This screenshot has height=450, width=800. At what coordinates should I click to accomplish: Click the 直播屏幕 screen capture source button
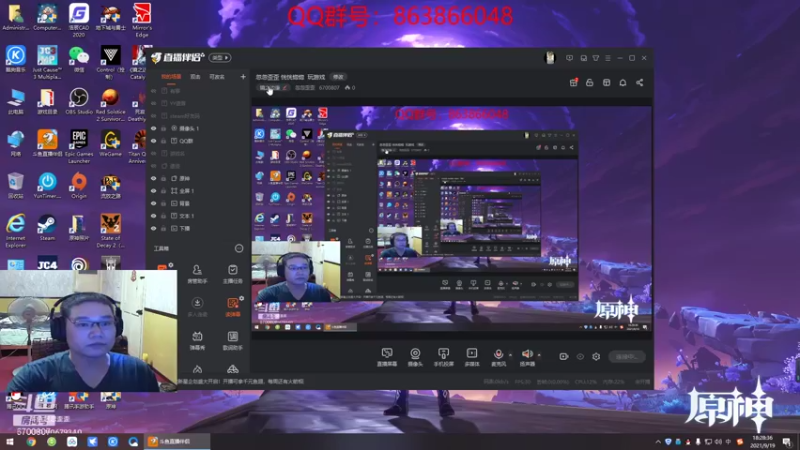[387, 357]
